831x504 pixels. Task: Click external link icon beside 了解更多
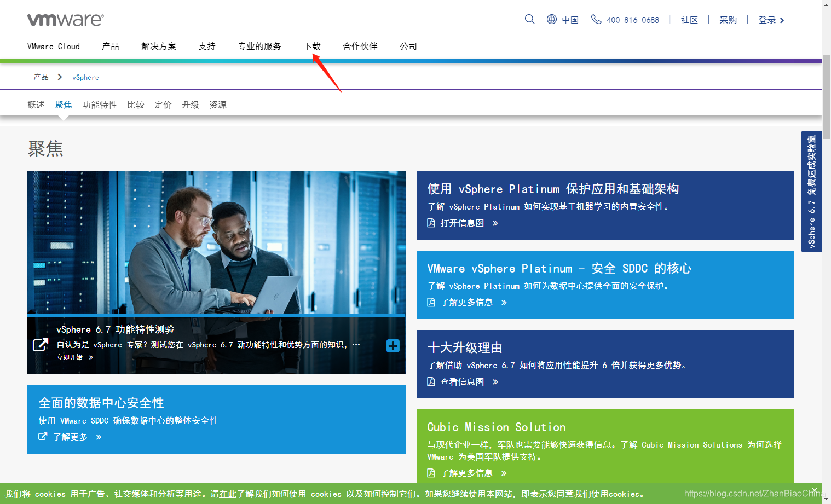tap(43, 436)
